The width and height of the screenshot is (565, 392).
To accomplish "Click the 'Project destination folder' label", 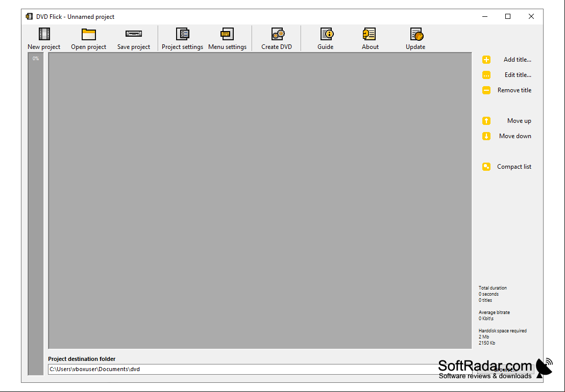I will (x=82, y=359).
